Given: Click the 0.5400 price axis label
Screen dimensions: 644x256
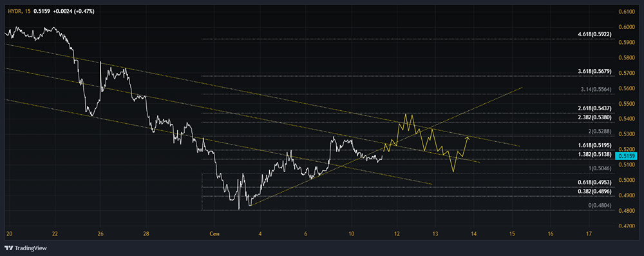Looking at the screenshot, I should pos(627,119).
